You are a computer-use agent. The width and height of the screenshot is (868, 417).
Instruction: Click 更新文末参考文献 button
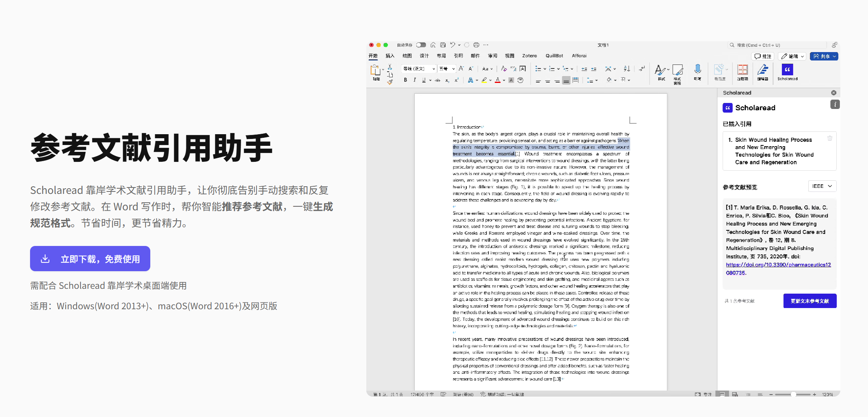810,301
